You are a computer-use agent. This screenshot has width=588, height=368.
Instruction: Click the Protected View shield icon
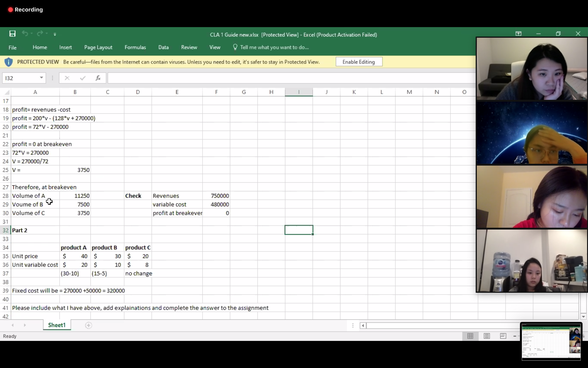(8, 62)
